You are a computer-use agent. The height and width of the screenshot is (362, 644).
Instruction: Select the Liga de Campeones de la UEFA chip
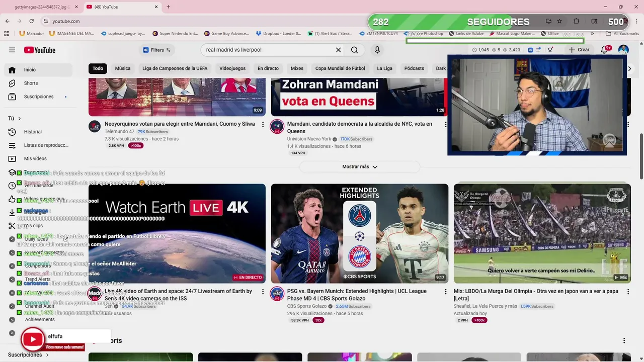(x=175, y=68)
